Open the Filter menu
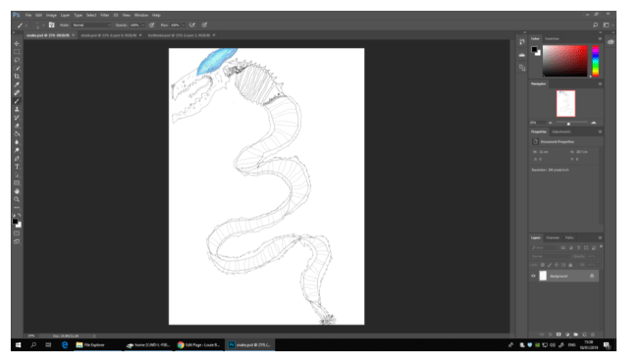The height and width of the screenshot is (362, 644). tap(105, 15)
